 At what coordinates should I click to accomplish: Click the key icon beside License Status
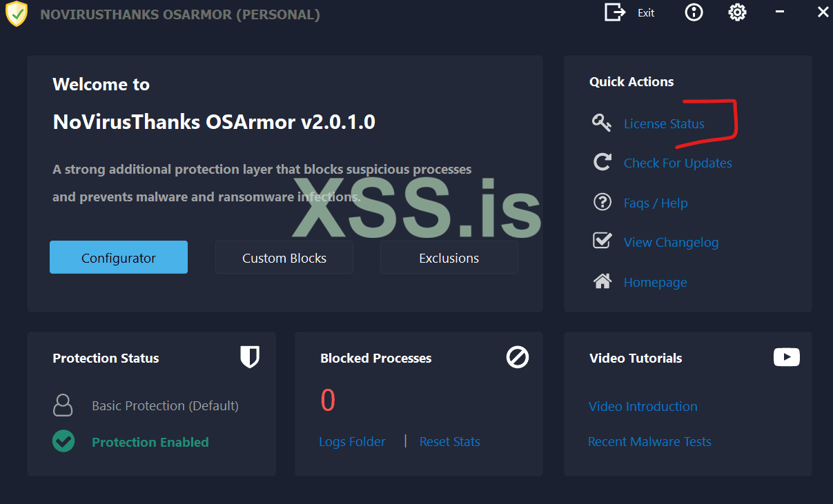602,123
